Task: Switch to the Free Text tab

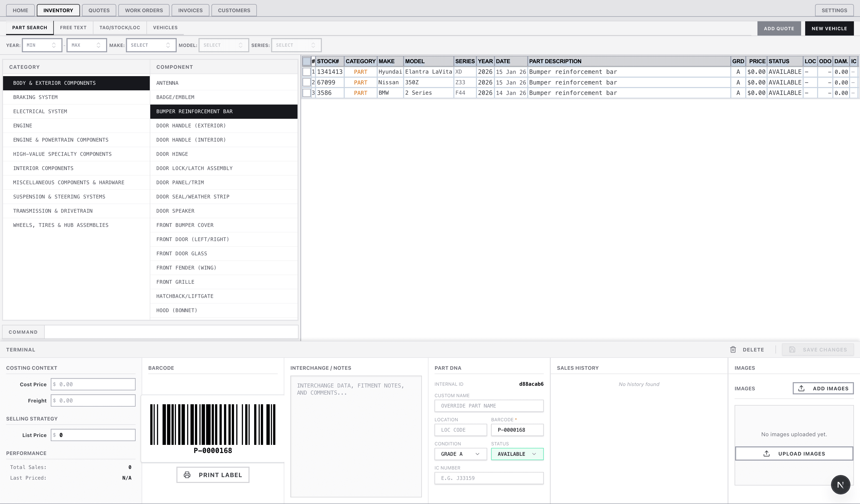Action: pyautogui.click(x=73, y=27)
